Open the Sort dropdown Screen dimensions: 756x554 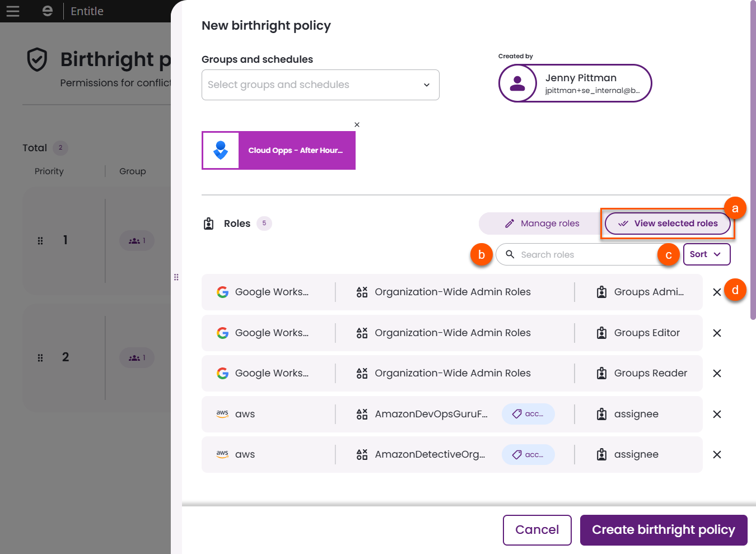[706, 254]
